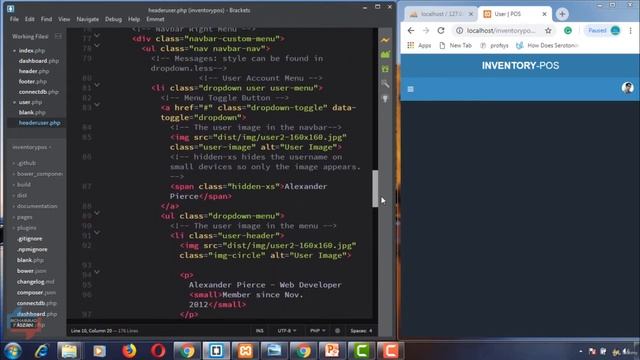Toggle the sidebar hamburger icon in Inventory-POS
Viewport: 640px width, 360px height.
pyautogui.click(x=411, y=89)
